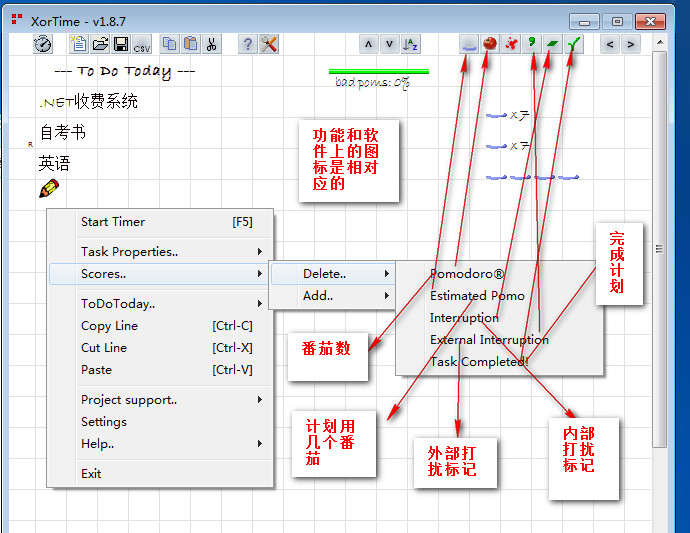Select the 英语 task line
Image resolution: width=690 pixels, height=533 pixels.
[54, 163]
